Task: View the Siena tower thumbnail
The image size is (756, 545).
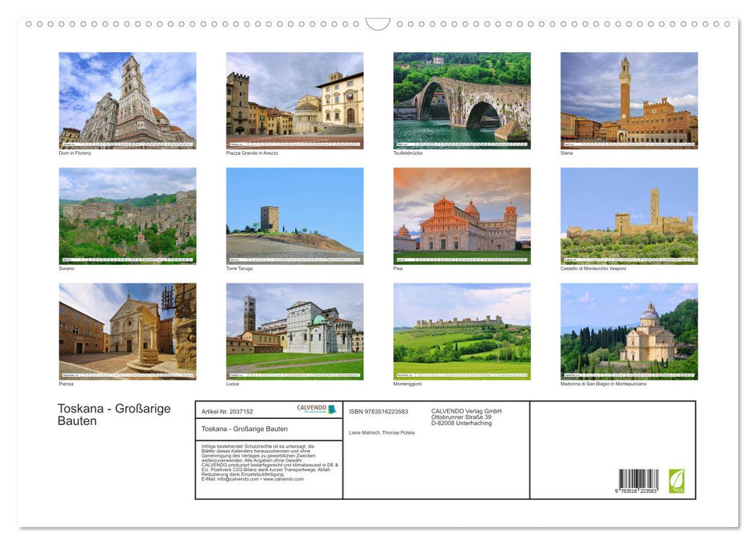Action: (629, 97)
